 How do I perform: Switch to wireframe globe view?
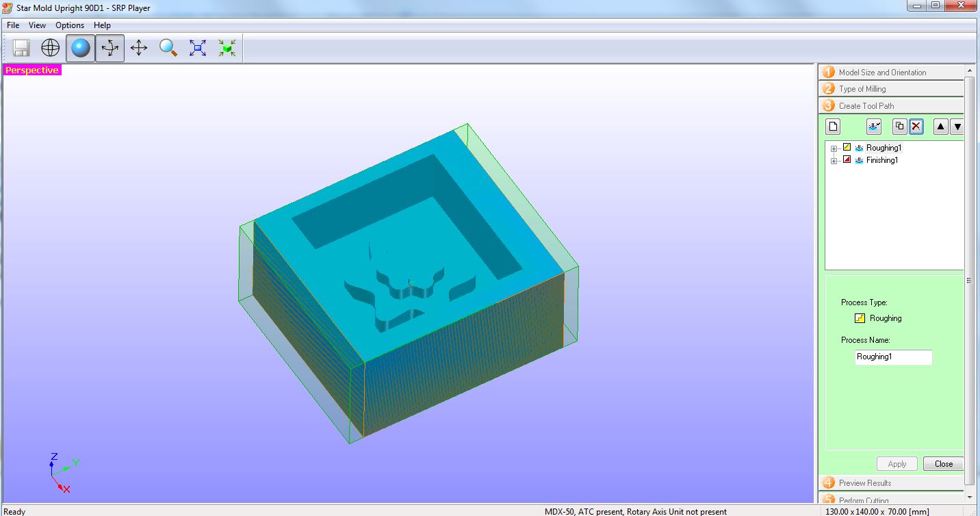tap(51, 48)
